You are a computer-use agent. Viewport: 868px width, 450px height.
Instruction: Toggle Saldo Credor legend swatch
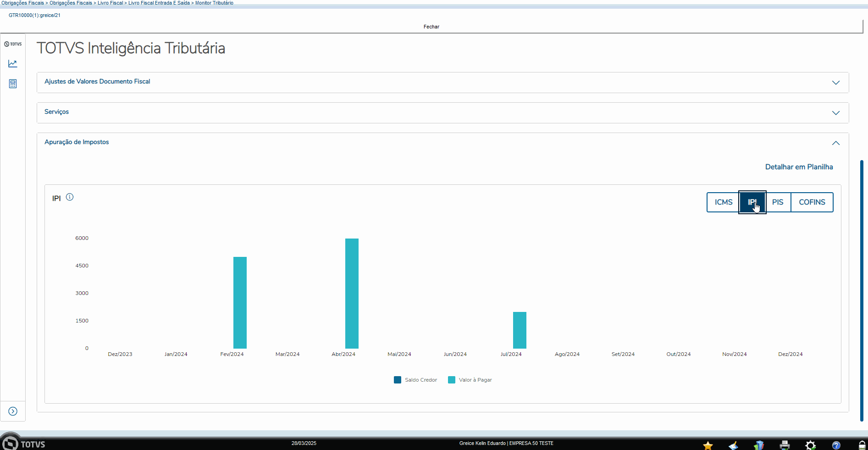click(x=398, y=380)
